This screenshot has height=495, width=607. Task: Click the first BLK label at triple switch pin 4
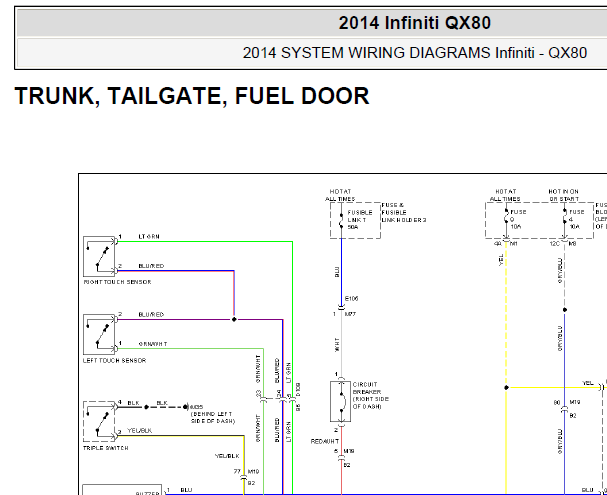coord(134,403)
